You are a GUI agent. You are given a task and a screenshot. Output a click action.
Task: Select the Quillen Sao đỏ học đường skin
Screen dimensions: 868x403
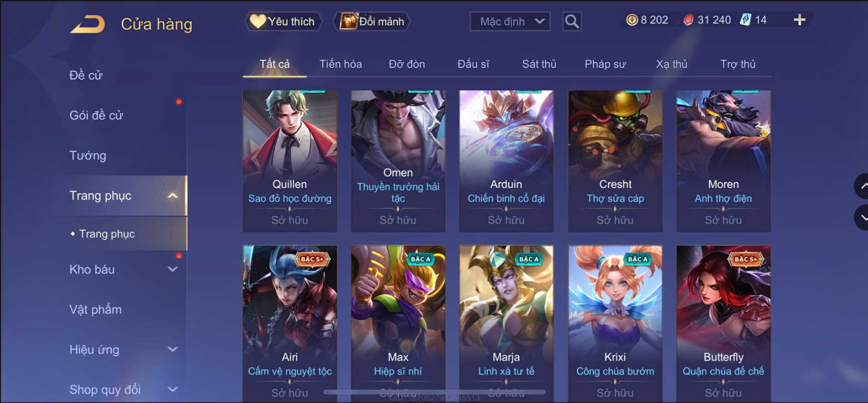pos(290,161)
